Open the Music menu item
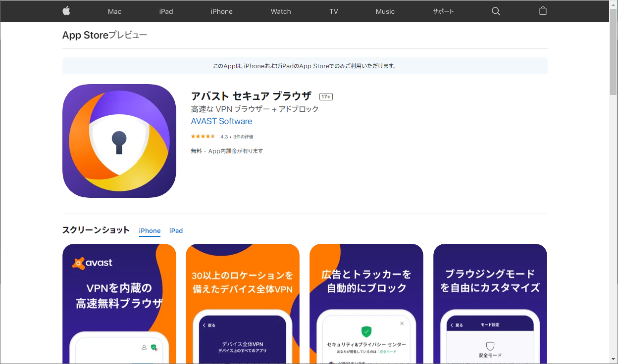618x364 pixels. click(x=385, y=11)
